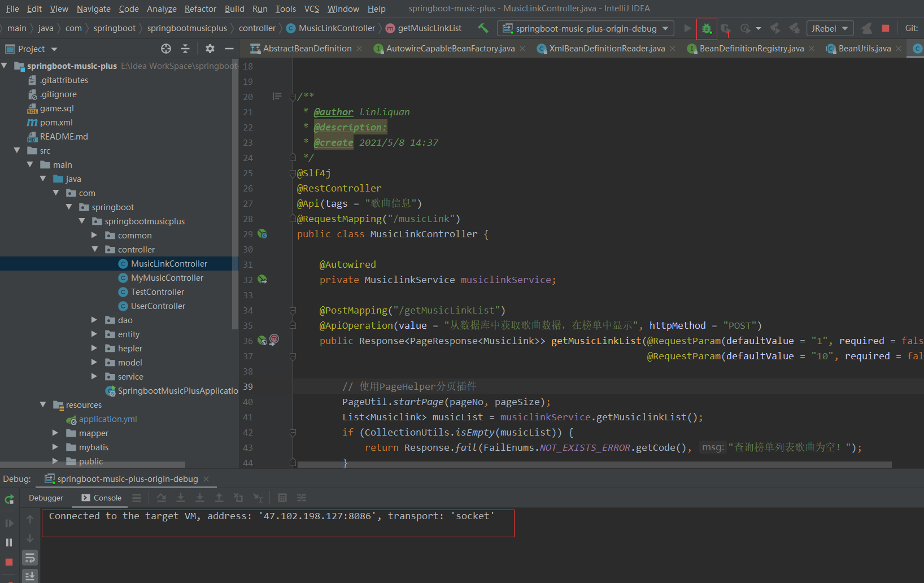The height and width of the screenshot is (583, 924).
Task: Open Project panel settings gear
Action: click(x=210, y=49)
